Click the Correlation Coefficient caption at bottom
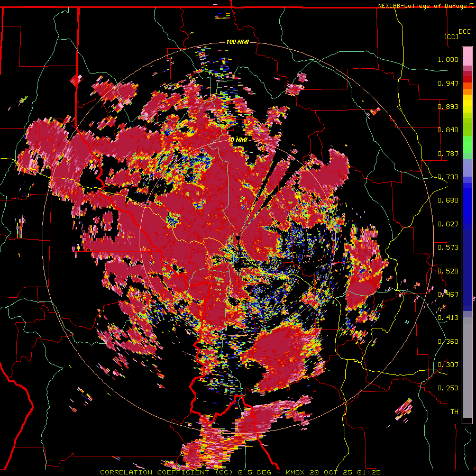Viewport: 476px width, 476px height. [240, 472]
